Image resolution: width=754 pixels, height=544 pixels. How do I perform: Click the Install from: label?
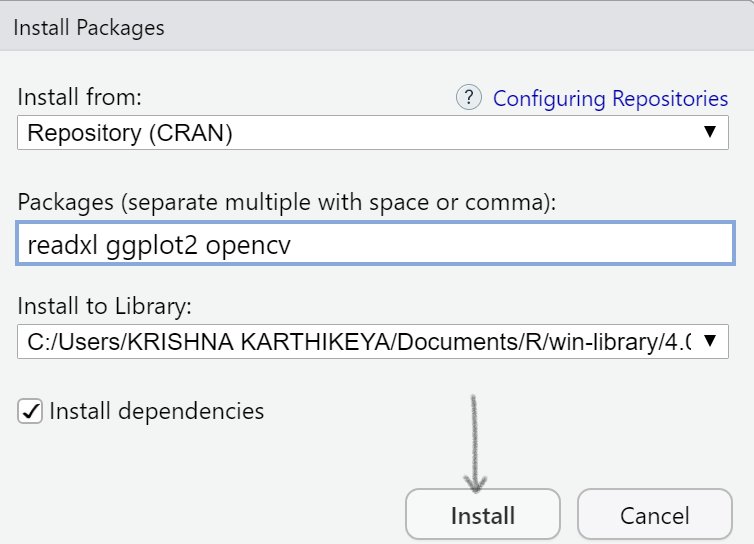80,98
